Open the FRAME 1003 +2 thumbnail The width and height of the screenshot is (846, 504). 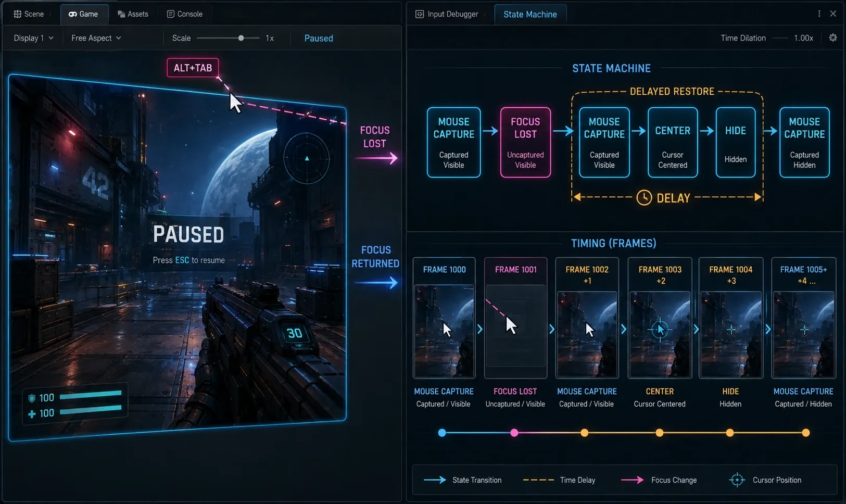click(x=660, y=334)
